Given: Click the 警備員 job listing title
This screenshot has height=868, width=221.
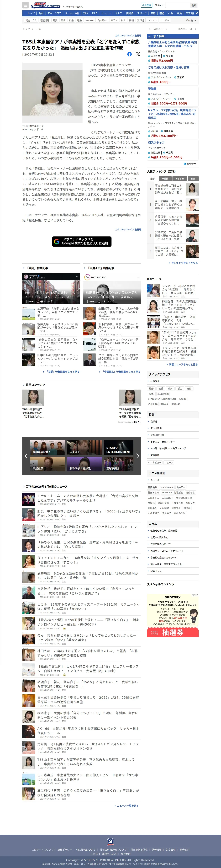Looking at the screenshot, I should click(x=152, y=89).
